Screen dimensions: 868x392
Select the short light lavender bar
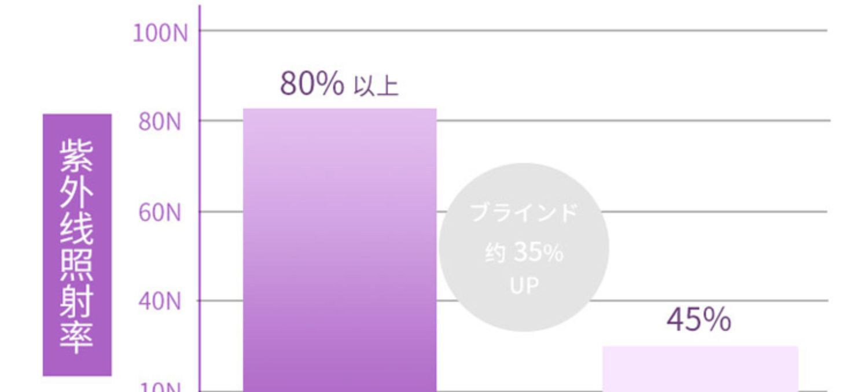pyautogui.click(x=700, y=369)
